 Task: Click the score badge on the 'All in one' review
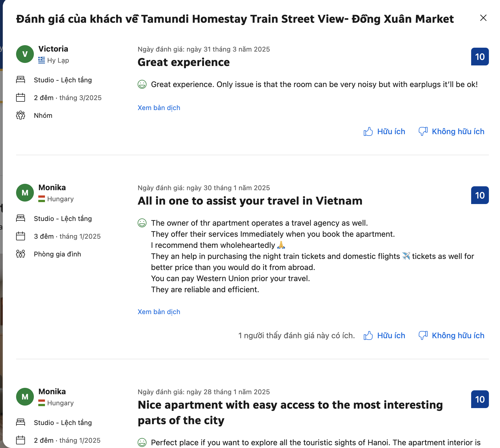480,195
